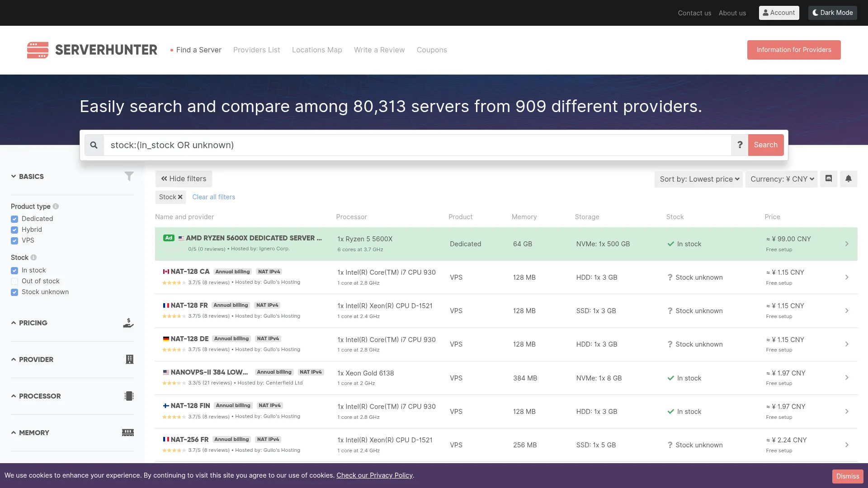This screenshot has width=868, height=488.
Task: Open arrow for NAT-128 CA row
Action: click(847, 277)
